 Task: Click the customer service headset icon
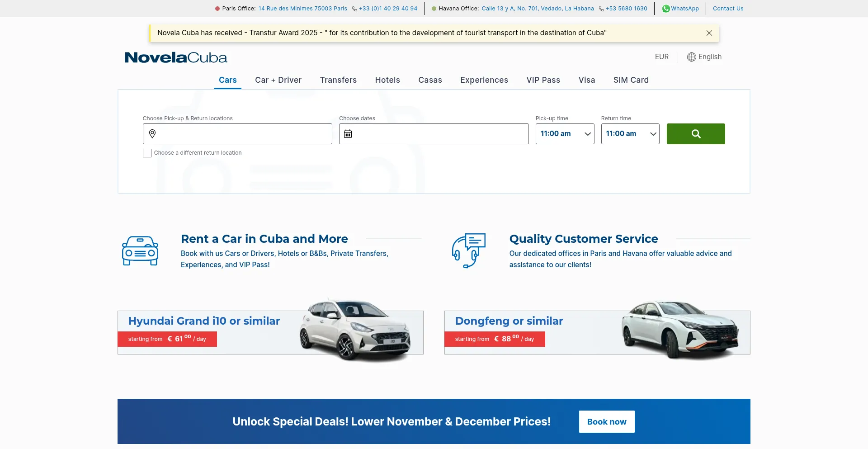click(x=469, y=250)
